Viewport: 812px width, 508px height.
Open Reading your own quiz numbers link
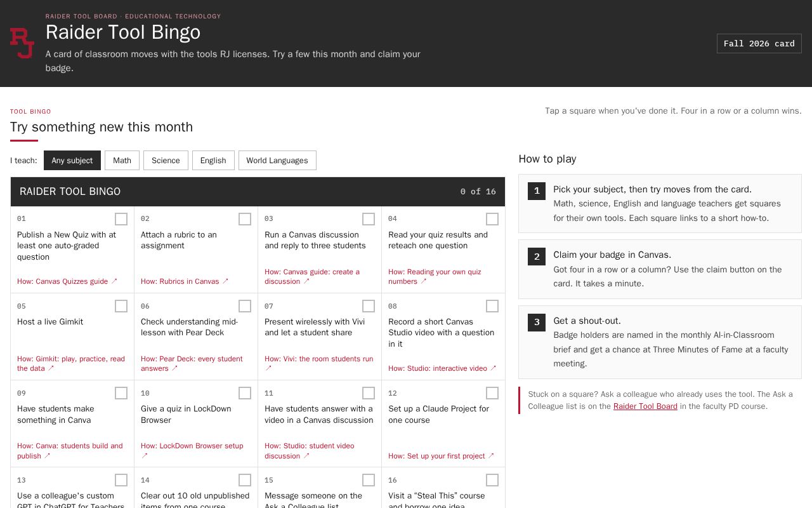coord(435,276)
